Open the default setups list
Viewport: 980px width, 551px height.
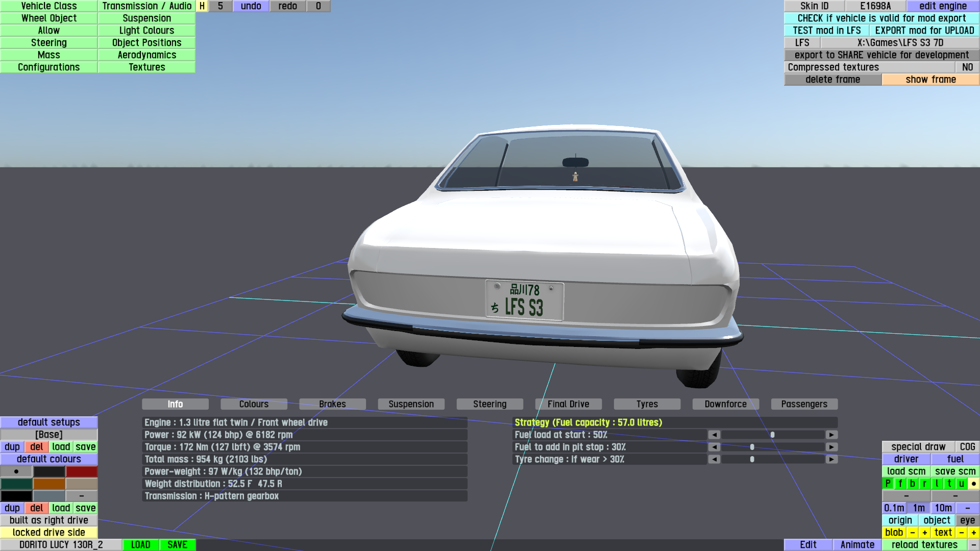[49, 422]
